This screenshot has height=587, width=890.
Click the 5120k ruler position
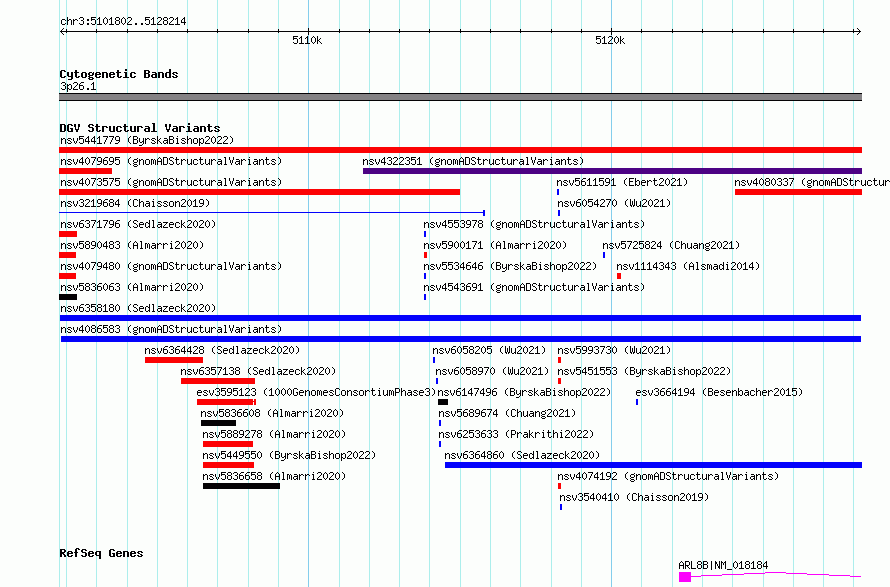[x=610, y=40]
